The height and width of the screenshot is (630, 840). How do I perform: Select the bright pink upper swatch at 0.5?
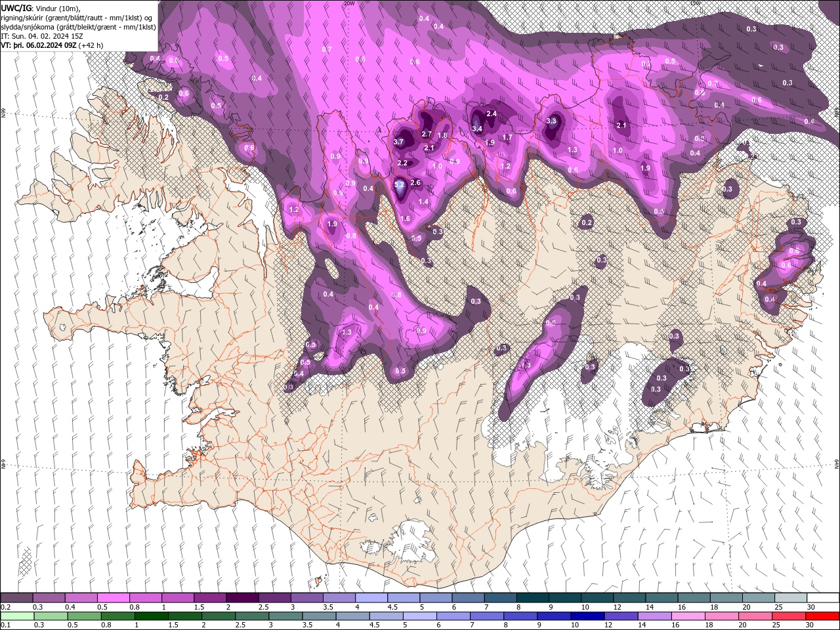pos(113,598)
